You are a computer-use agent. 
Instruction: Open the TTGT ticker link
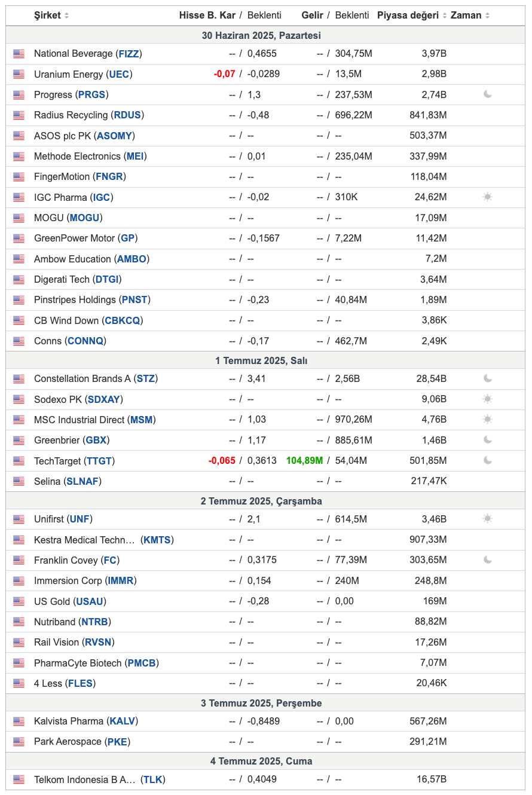99,461
